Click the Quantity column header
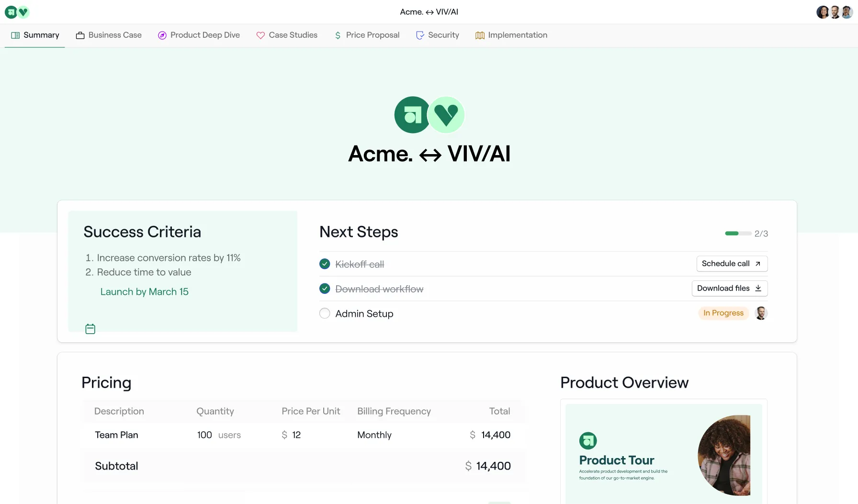The image size is (858, 504). [215, 411]
